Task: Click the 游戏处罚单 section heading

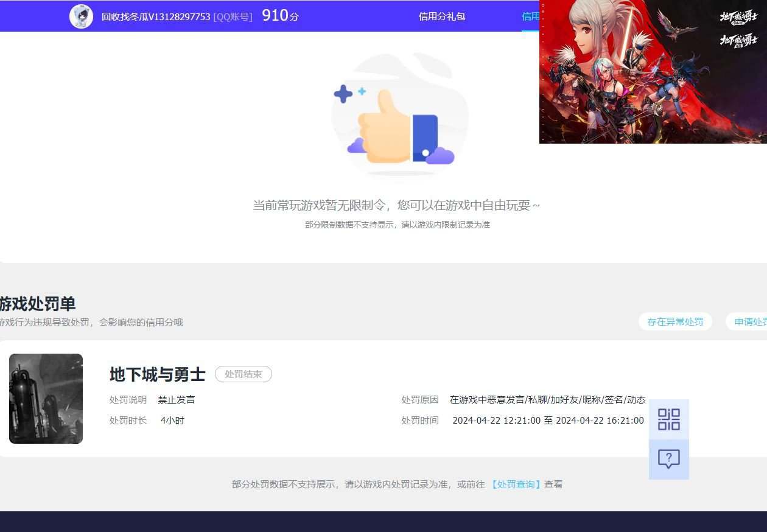Action: [37, 304]
